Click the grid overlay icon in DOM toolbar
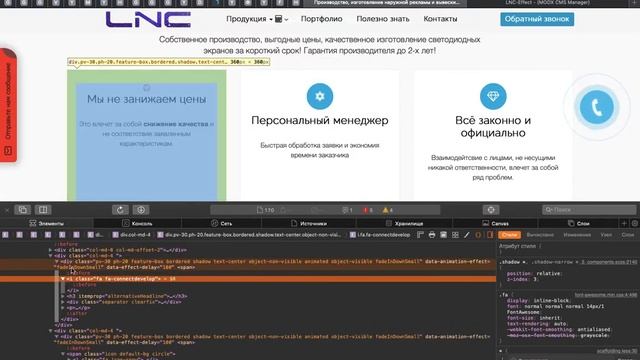Viewport: 640px width, 360px height. tap(455, 235)
